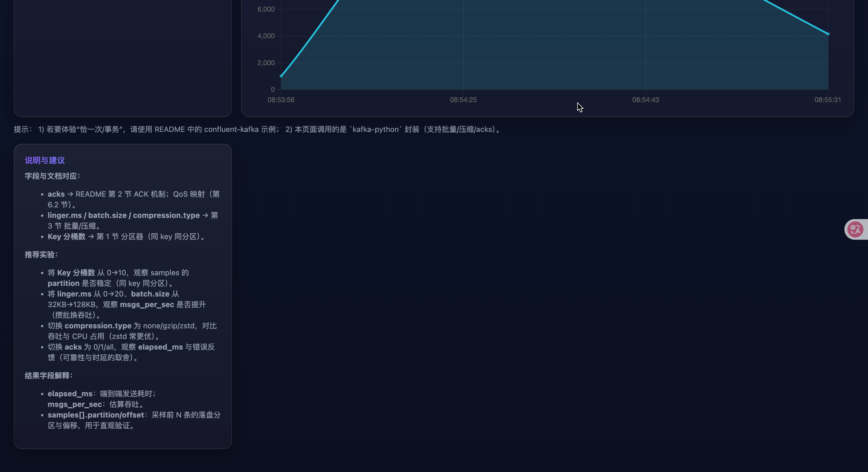This screenshot has width=868, height=472.
Task: Click the chart's last data point marker
Action: click(x=828, y=34)
